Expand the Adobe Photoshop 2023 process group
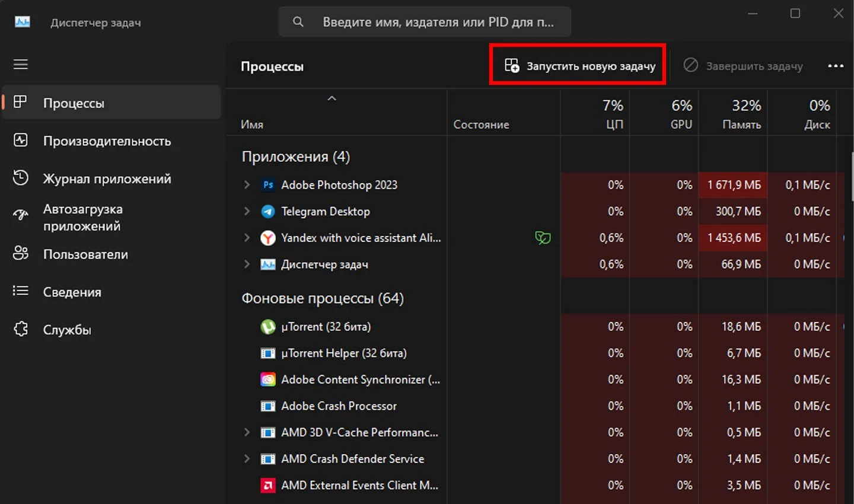This screenshot has width=854, height=504. tap(247, 185)
